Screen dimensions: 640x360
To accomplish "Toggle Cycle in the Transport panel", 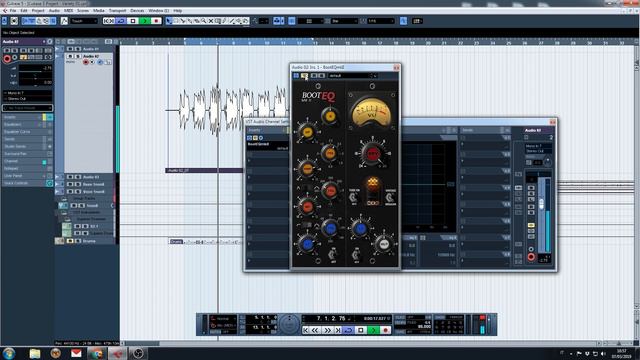I will [348, 330].
